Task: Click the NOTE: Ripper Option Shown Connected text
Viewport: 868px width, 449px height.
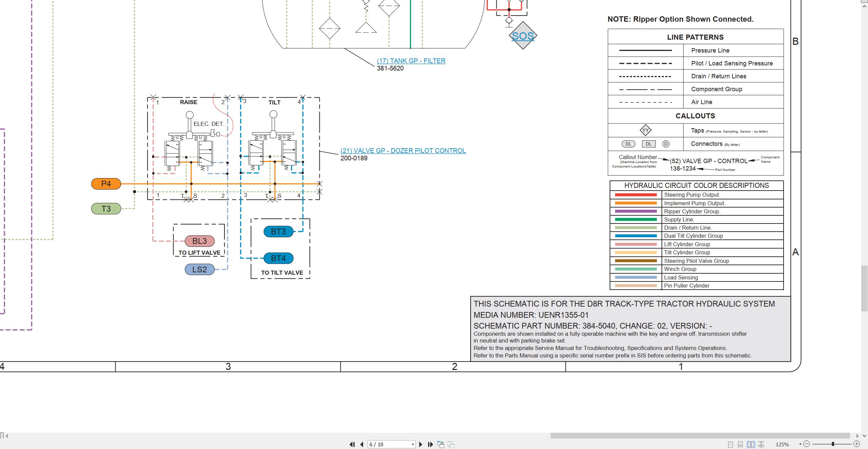Action: [x=680, y=19]
